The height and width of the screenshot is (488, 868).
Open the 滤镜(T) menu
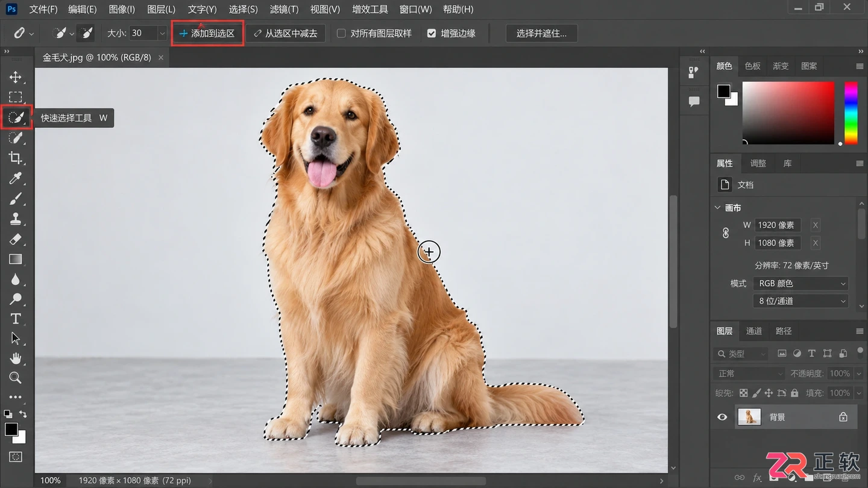pyautogui.click(x=284, y=9)
